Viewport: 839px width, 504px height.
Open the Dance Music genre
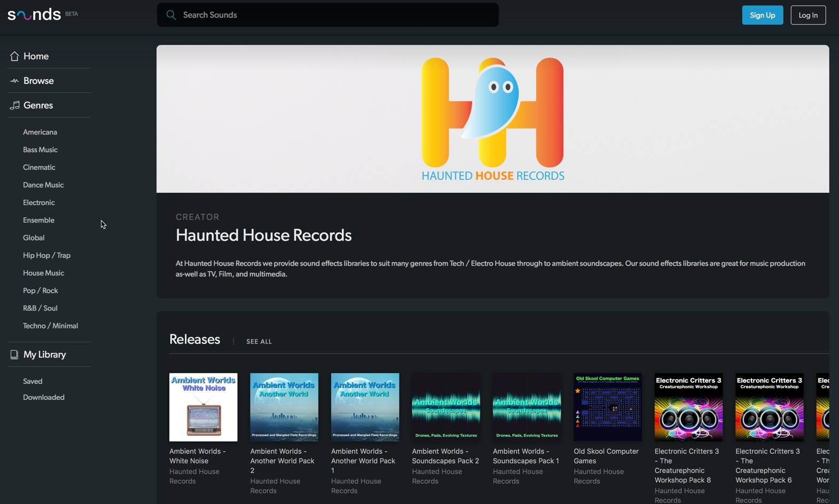(x=43, y=185)
